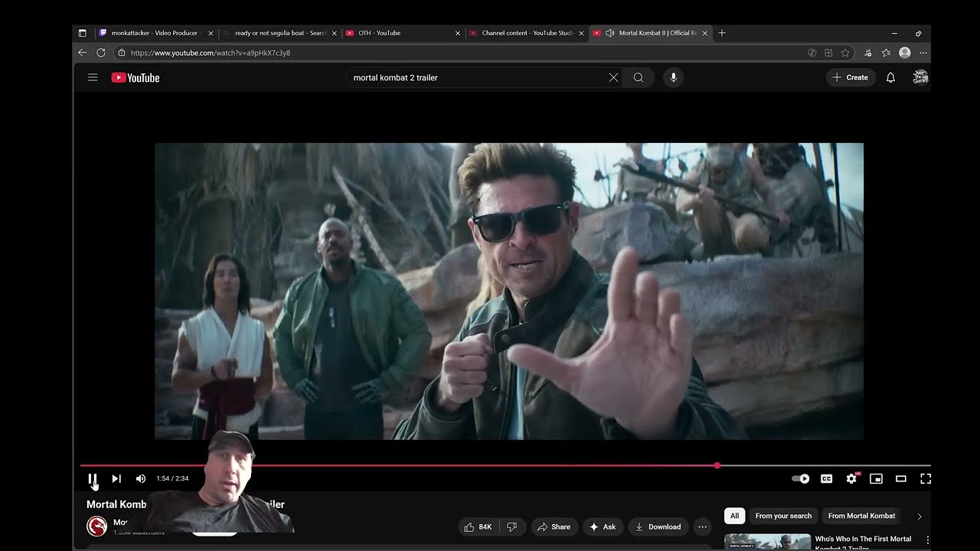980x551 pixels.
Task: Open the YouTube guide hamburger menu
Action: click(x=93, y=77)
